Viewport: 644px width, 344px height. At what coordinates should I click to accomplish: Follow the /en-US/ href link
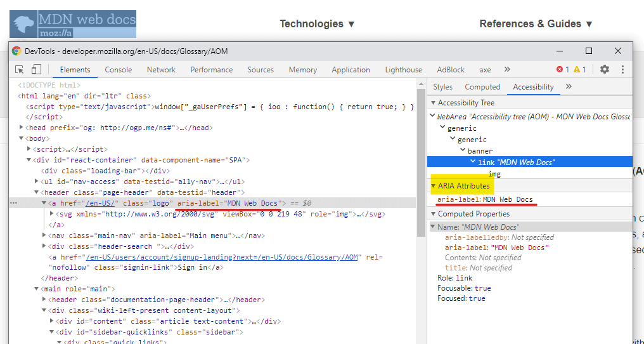tap(100, 203)
